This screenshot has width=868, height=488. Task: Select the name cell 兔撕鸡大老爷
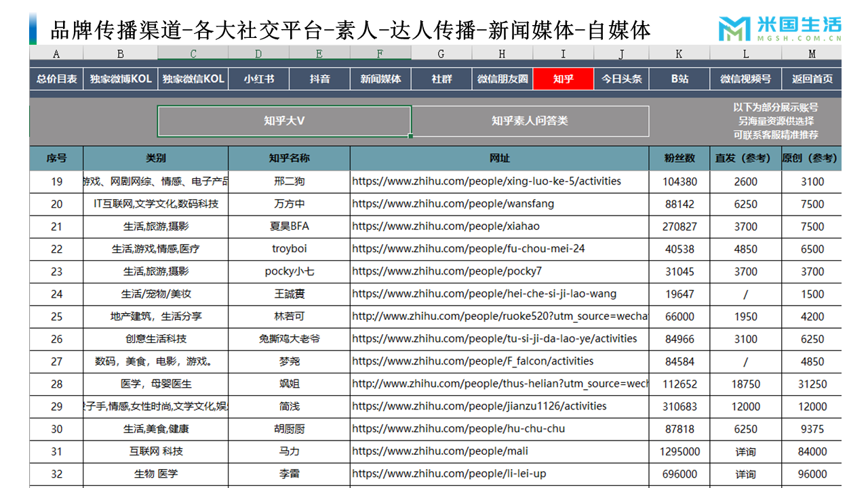(x=290, y=339)
